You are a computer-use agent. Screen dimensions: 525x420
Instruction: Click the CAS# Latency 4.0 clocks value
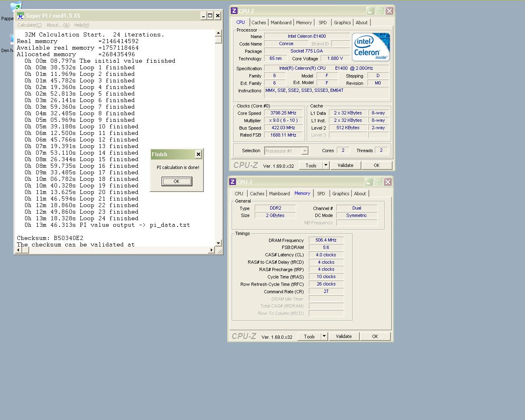tap(326, 255)
